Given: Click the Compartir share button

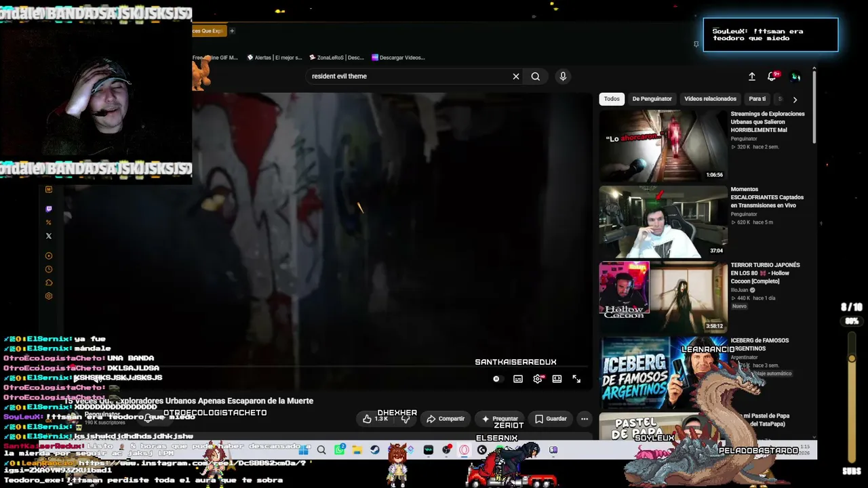Looking at the screenshot, I should [x=446, y=419].
